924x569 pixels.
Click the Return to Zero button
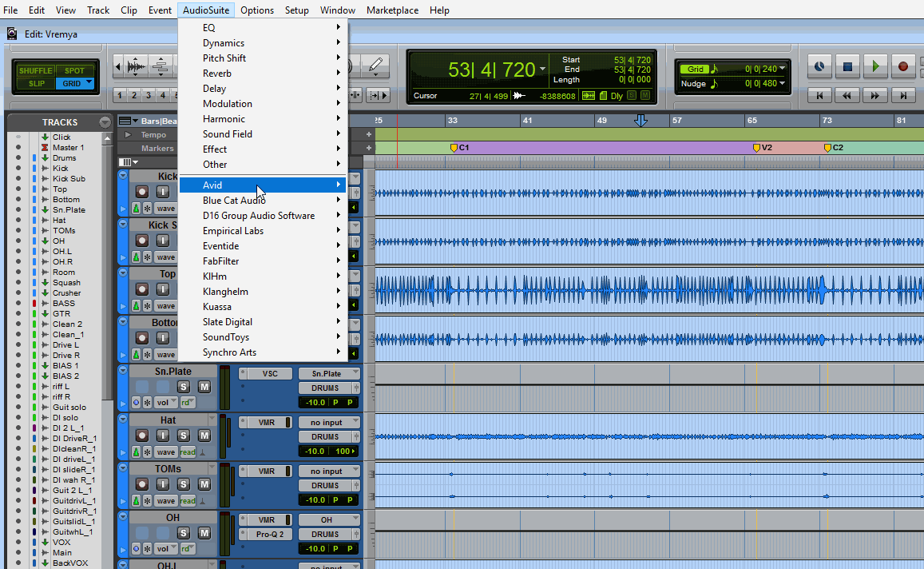pyautogui.click(x=819, y=95)
